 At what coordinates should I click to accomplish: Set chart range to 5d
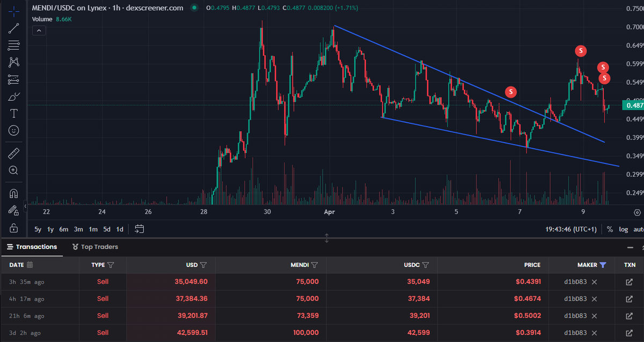107,229
